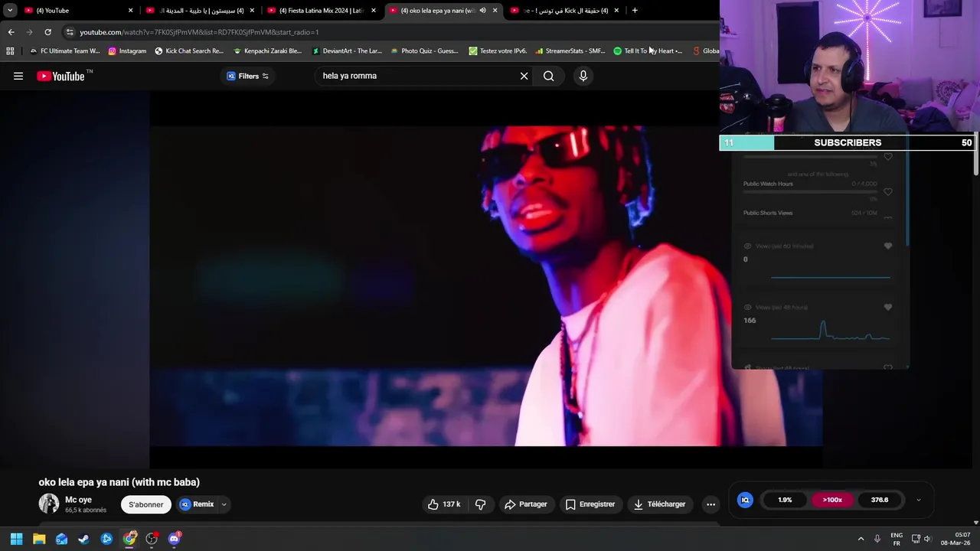
Task: Open the more actions three-dot menu
Action: 710,504
